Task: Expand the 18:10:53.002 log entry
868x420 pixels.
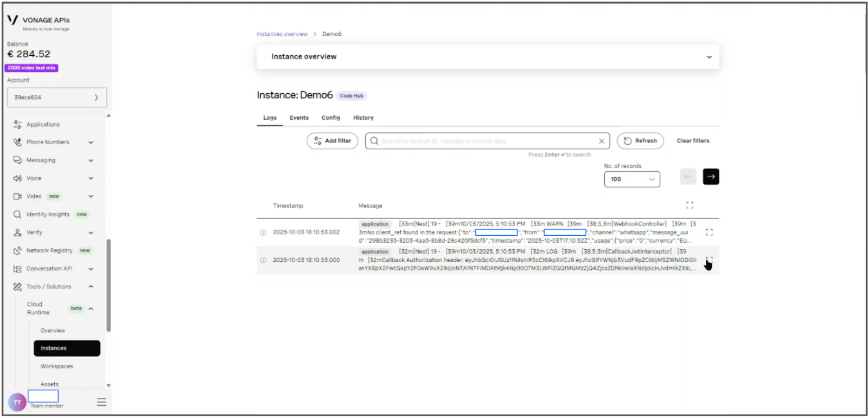Action: point(709,232)
